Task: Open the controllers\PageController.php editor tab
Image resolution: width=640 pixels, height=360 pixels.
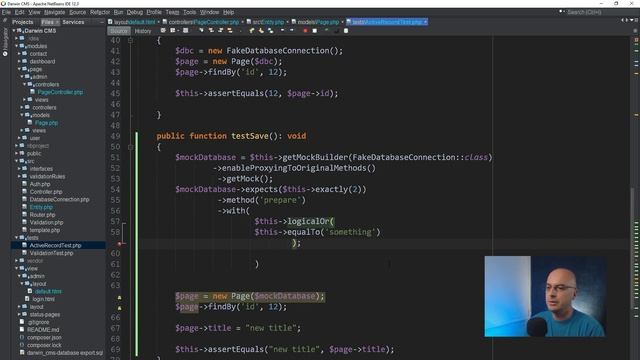Action: coord(203,22)
